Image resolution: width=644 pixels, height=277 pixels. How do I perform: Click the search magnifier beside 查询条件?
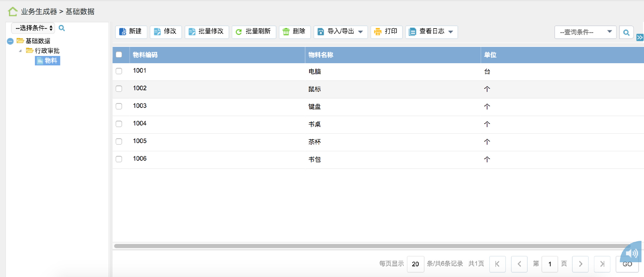click(x=626, y=32)
